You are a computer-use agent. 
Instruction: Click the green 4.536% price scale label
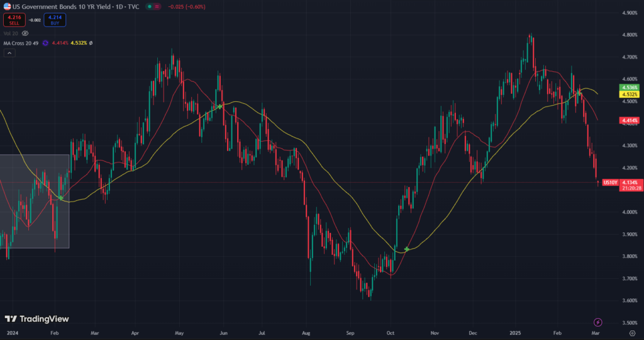point(629,88)
